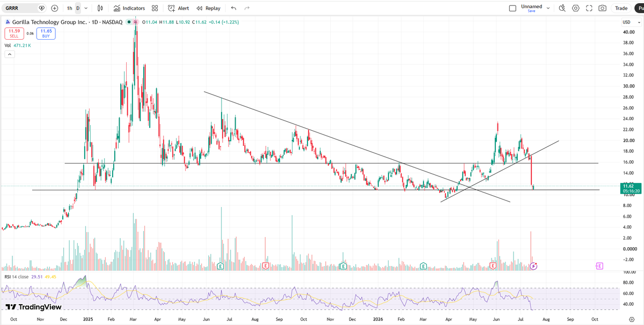Click the Trade button

point(621,8)
